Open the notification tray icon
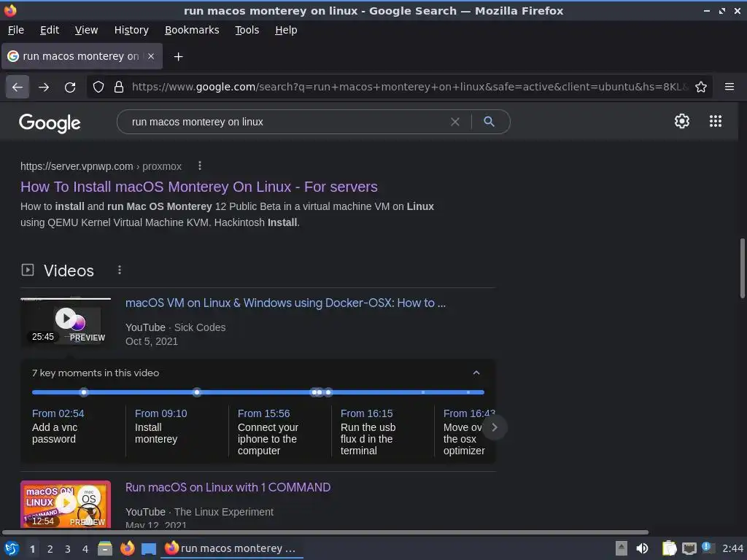This screenshot has width=747, height=560. click(708, 548)
